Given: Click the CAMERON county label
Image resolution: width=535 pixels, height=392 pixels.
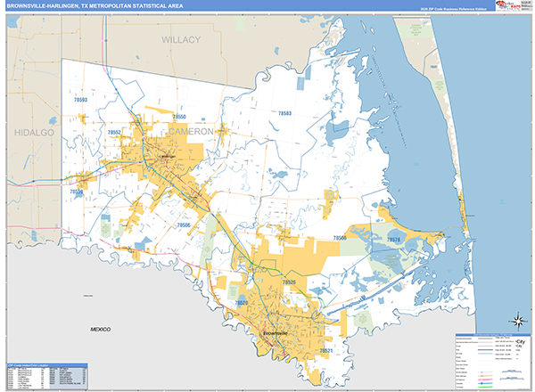Looking at the screenshot, I should click(x=191, y=131).
